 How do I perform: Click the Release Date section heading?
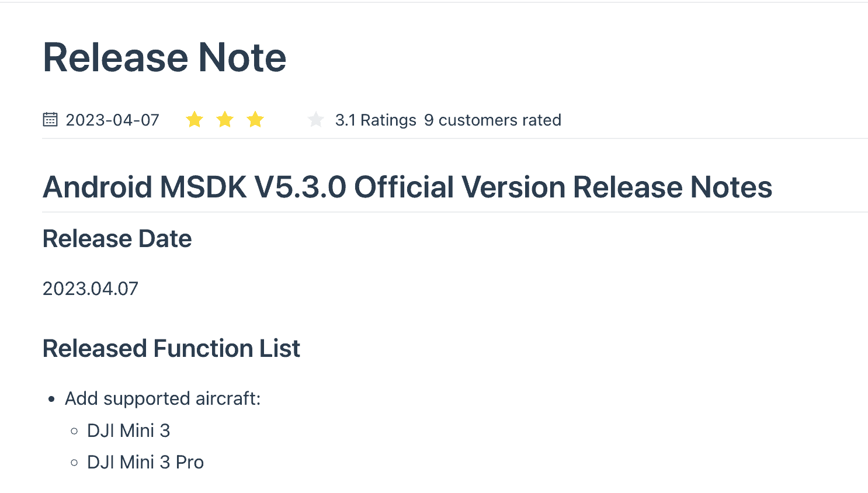(x=117, y=239)
